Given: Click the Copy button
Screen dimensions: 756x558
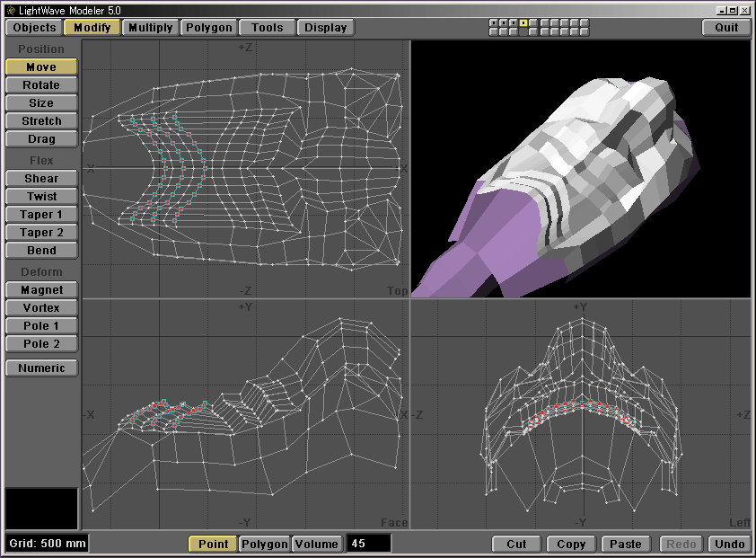Looking at the screenshot, I should click(571, 544).
